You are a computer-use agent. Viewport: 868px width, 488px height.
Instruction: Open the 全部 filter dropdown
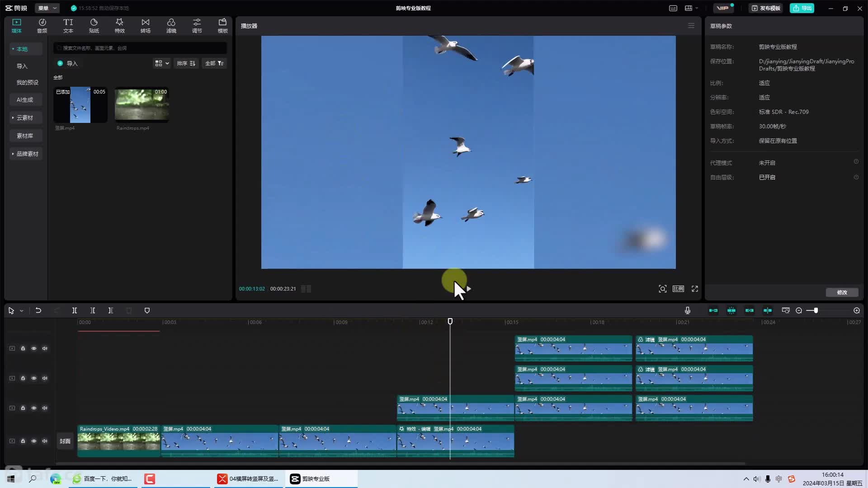coord(214,63)
